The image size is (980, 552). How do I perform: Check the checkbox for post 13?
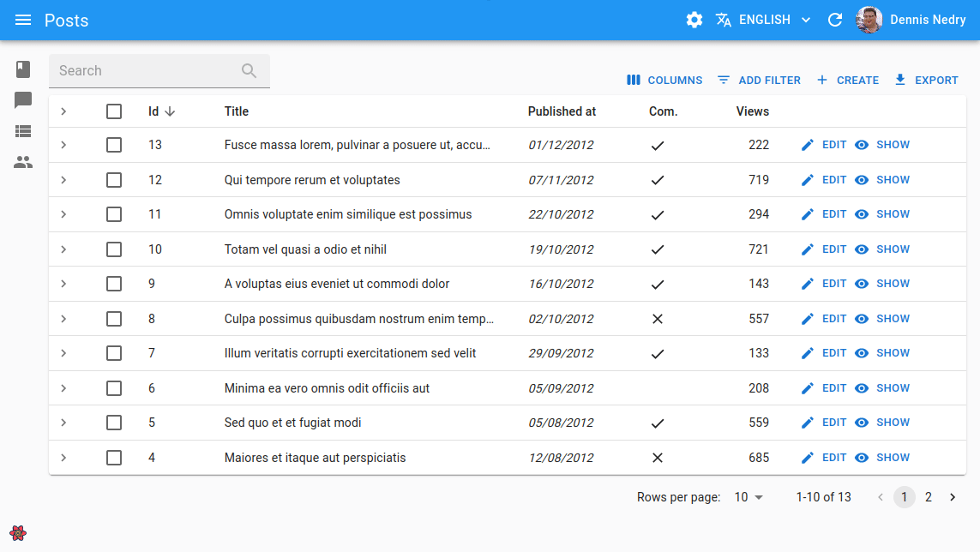coord(114,145)
